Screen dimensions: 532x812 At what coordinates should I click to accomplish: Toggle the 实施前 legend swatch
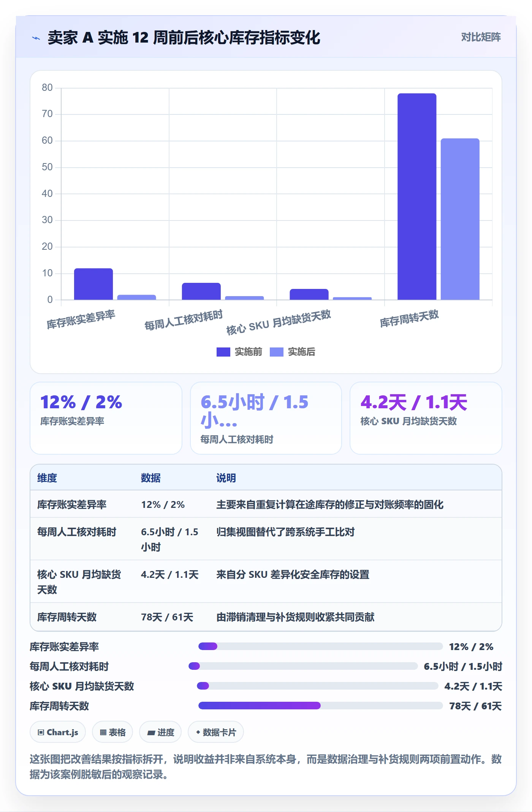coord(223,352)
